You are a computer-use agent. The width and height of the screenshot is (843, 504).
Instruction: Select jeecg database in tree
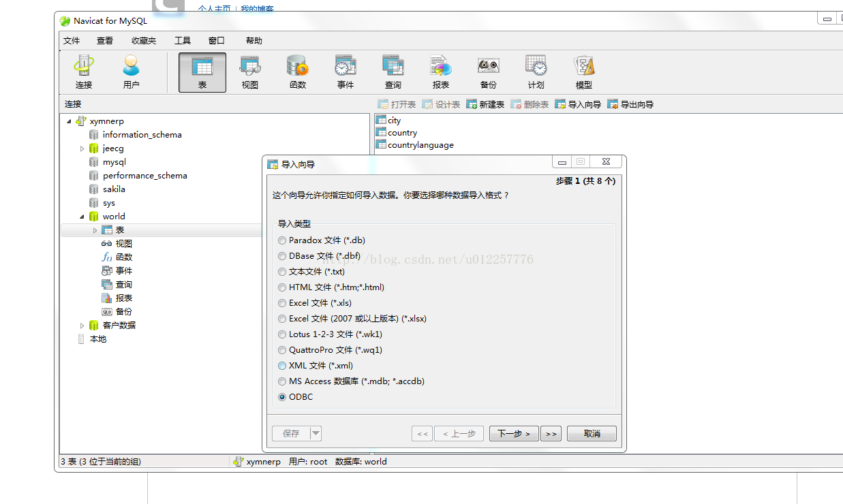[x=106, y=148]
